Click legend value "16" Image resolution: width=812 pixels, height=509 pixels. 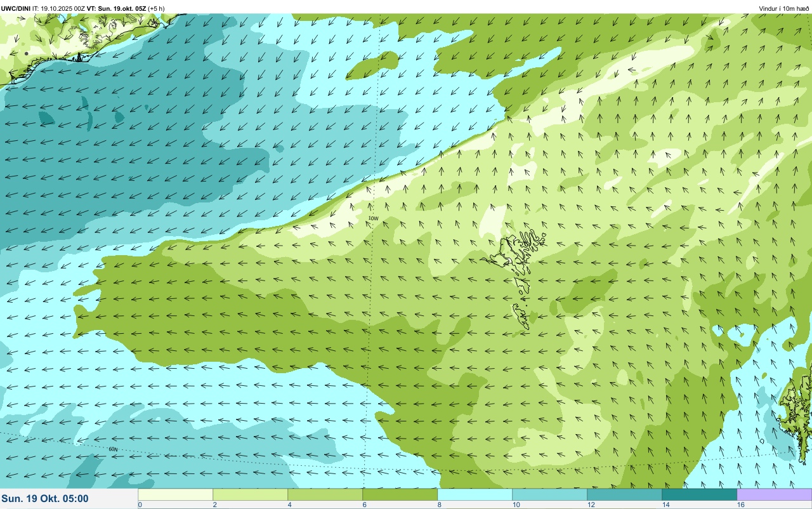pyautogui.click(x=741, y=505)
